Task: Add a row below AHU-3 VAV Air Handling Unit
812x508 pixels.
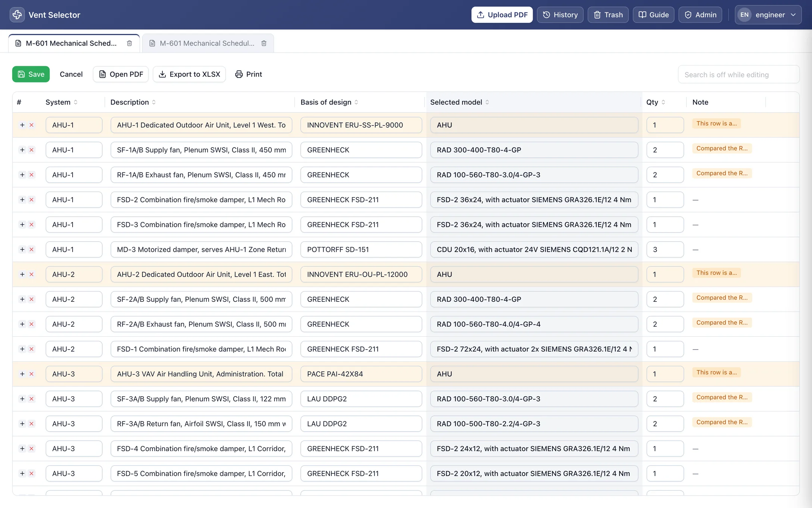Action: point(22,374)
